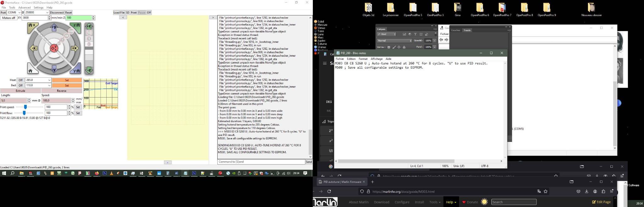This screenshot has width=644, height=207.
Task: Filter adjustment layers in Calques panel
Action: click(x=410, y=34)
